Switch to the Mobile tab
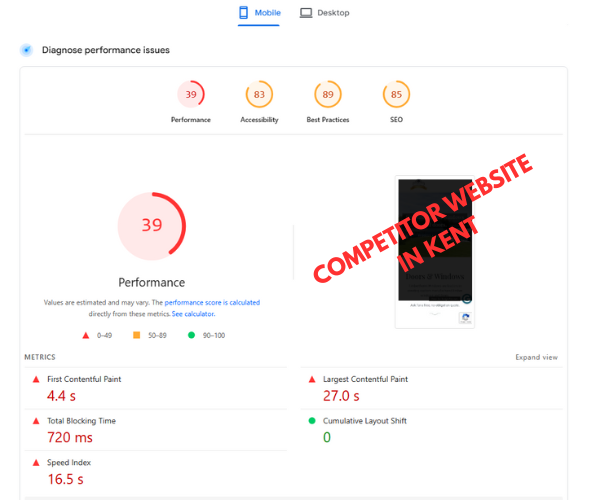Image resolution: width=600 pixels, height=500 pixels. (259, 13)
